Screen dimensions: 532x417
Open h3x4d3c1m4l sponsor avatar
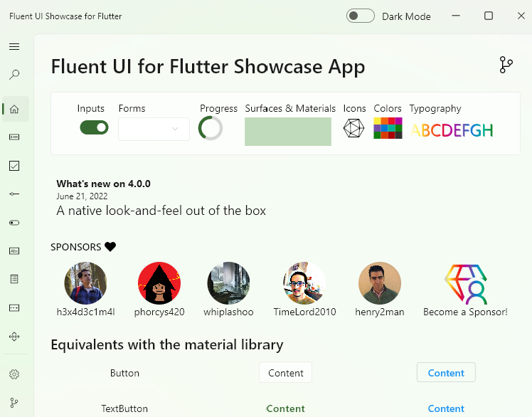pyautogui.click(x=85, y=283)
